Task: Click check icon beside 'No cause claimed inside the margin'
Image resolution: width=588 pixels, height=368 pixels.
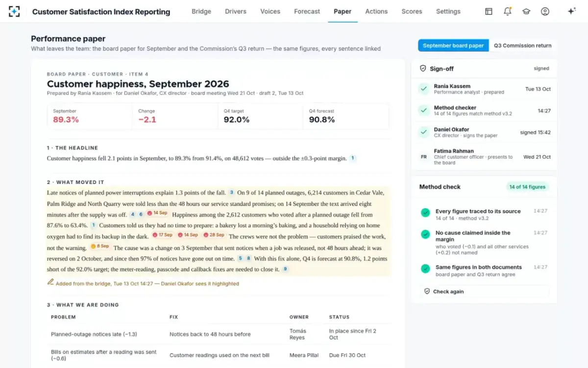Action: (x=425, y=234)
